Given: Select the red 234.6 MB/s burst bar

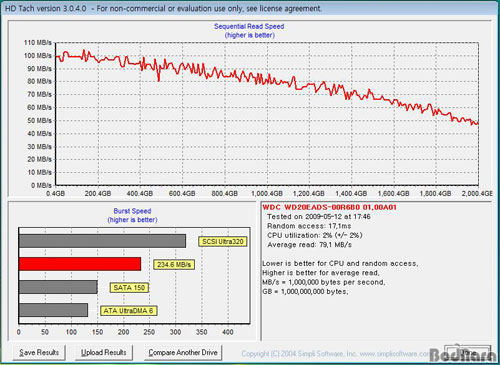Looking at the screenshot, I should click(80, 264).
